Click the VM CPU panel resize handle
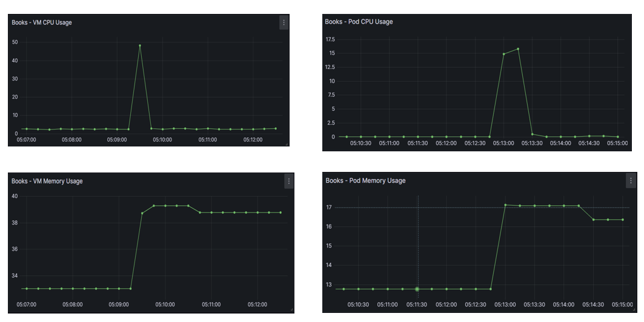 (287, 143)
